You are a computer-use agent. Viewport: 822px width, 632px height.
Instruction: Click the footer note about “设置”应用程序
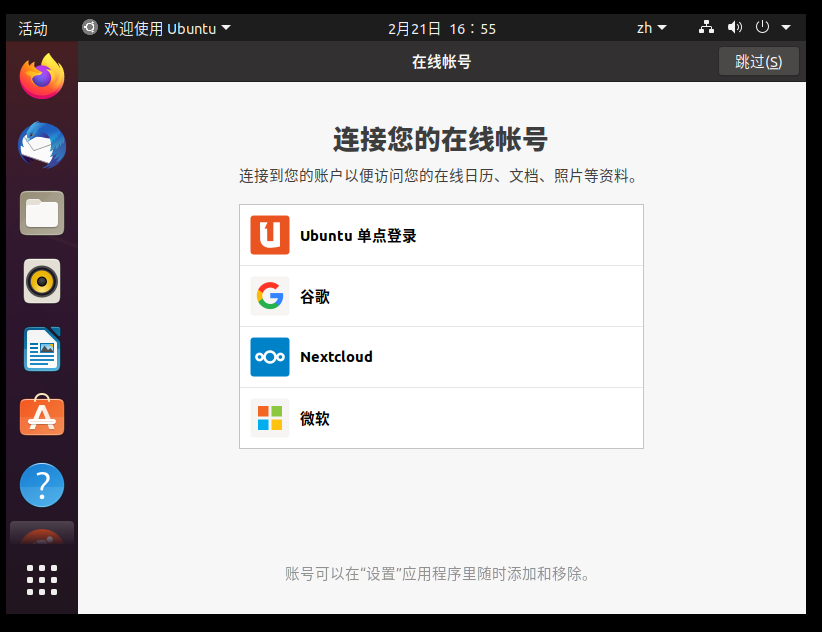pos(439,574)
